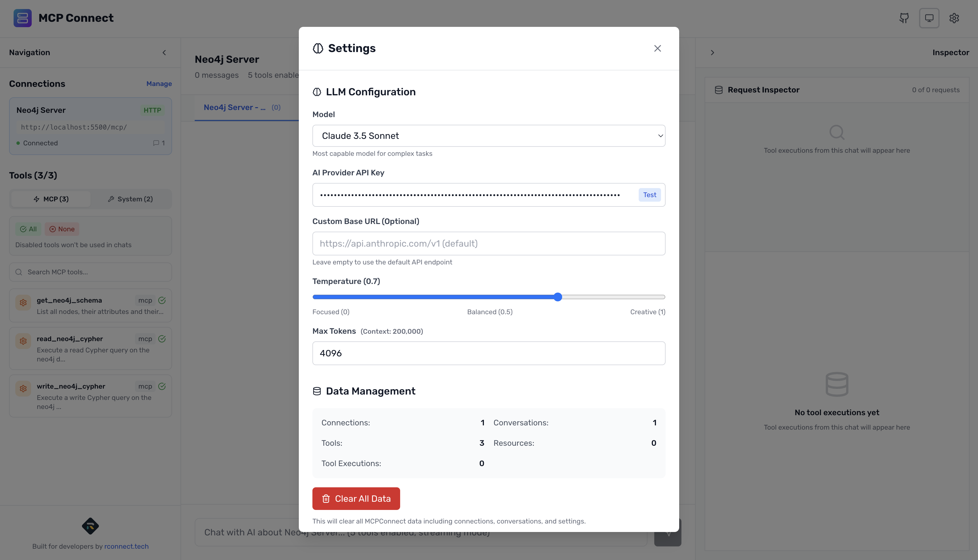Click the Custom Base URL input field
The width and height of the screenshot is (978, 560).
[x=489, y=244]
